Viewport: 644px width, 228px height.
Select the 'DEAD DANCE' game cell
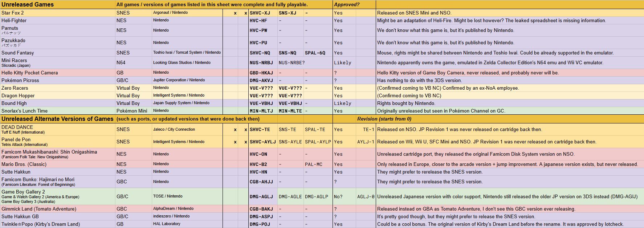click(x=58, y=129)
